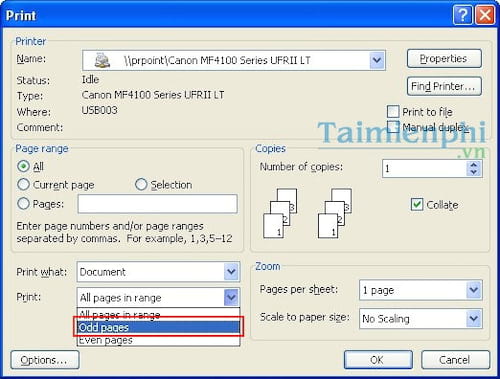Click the collated pages illustration on the left
This screenshot has width=500, height=379.
coord(280,213)
